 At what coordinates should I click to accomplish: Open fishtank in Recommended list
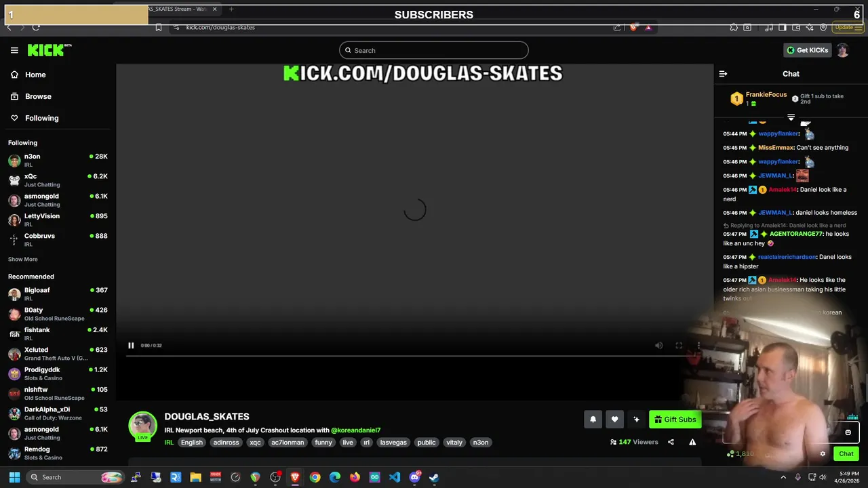point(58,333)
